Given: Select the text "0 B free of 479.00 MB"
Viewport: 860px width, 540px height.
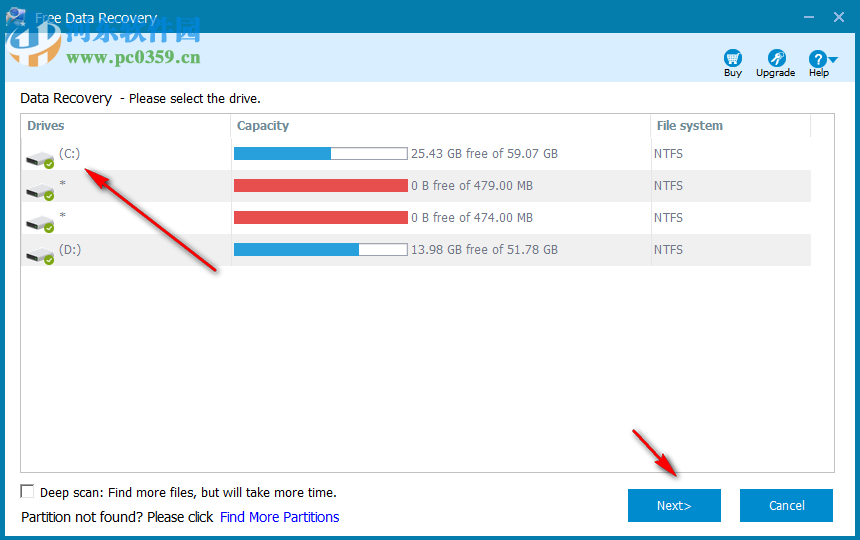Looking at the screenshot, I should coord(472,186).
